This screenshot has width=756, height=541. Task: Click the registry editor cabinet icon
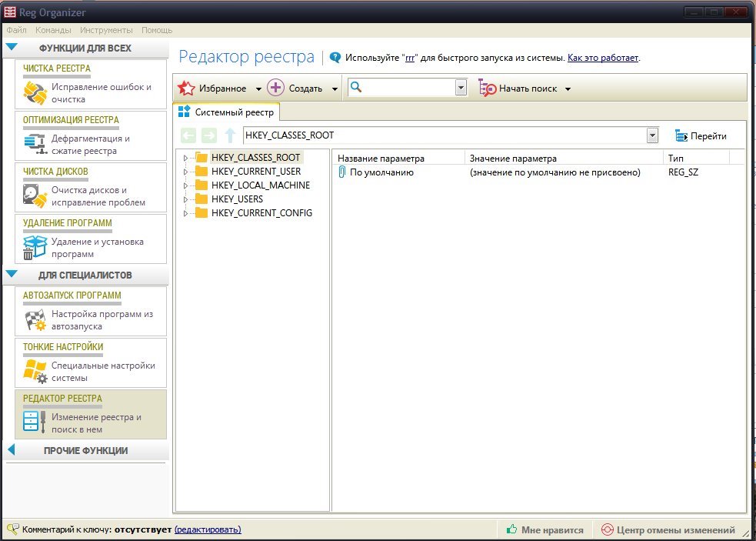click(35, 422)
